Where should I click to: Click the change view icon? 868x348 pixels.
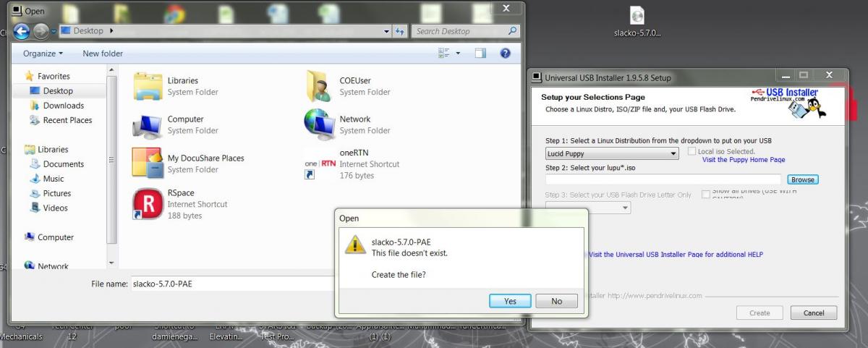(444, 54)
